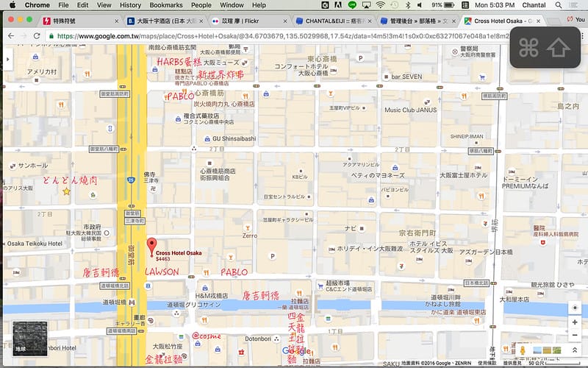Open the People menu
The height and width of the screenshot is (368, 588).
pos(201,5)
